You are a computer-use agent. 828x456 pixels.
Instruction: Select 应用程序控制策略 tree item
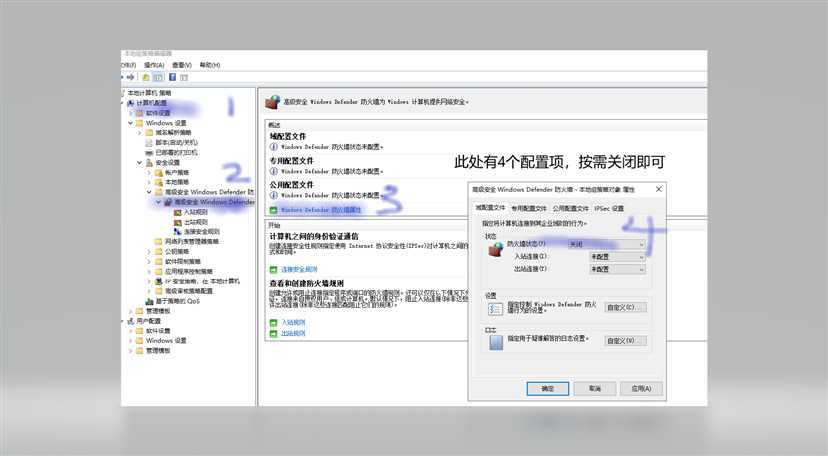(x=189, y=271)
